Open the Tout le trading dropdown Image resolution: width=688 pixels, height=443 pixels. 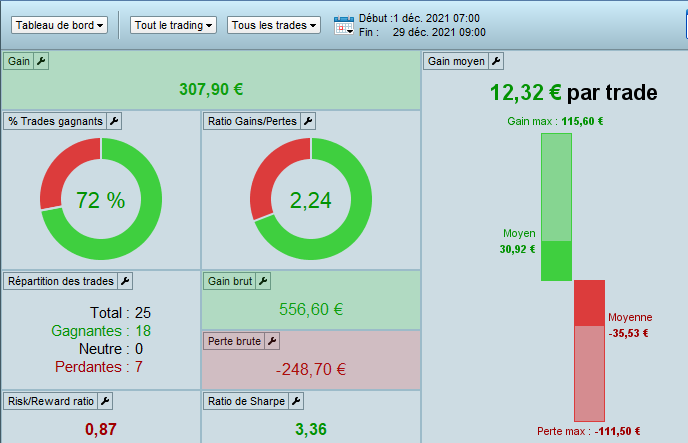coord(173,25)
